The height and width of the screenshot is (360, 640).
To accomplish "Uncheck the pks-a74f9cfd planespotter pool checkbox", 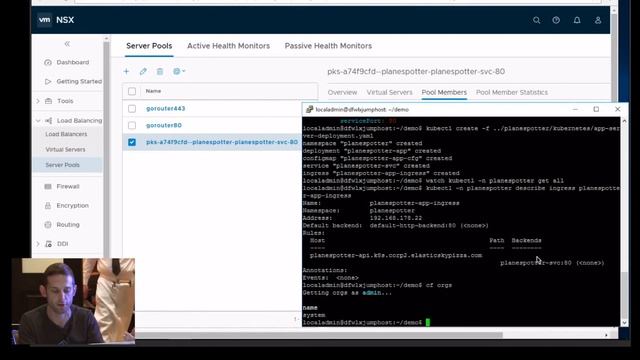I will point(132,142).
